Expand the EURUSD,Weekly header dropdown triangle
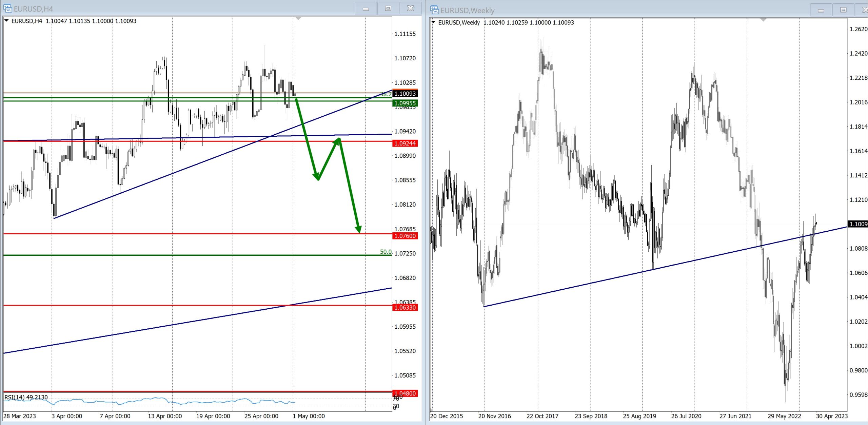Screen dimensions: 868x425 pos(433,22)
